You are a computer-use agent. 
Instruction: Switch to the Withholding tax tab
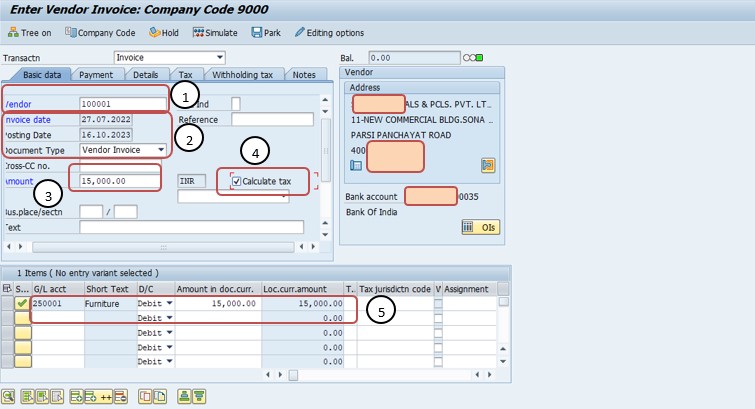242,75
